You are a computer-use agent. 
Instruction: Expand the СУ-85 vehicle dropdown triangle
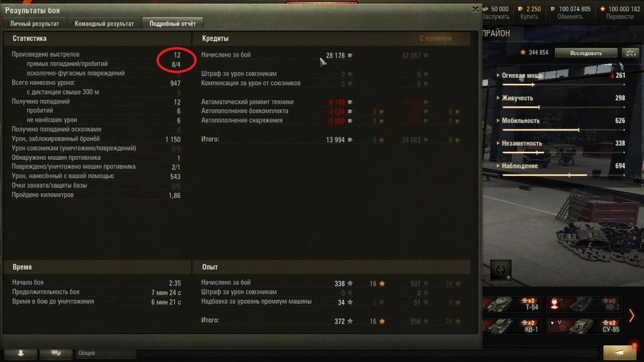[x=551, y=323]
